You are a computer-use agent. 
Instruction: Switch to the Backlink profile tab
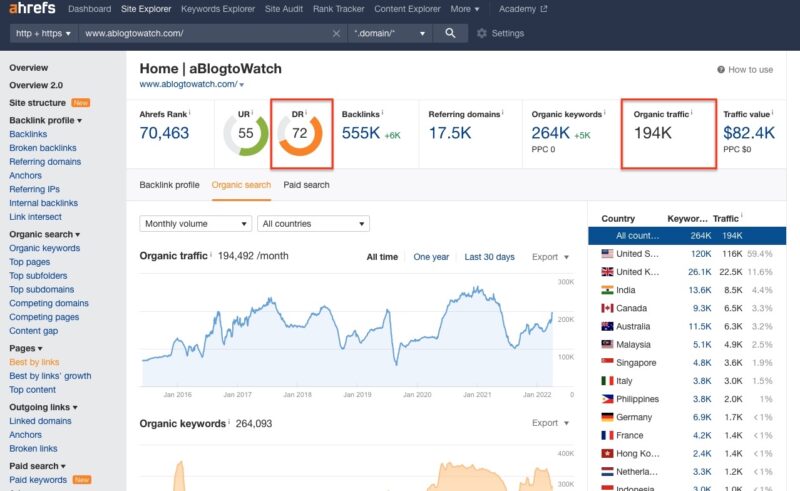[169, 185]
